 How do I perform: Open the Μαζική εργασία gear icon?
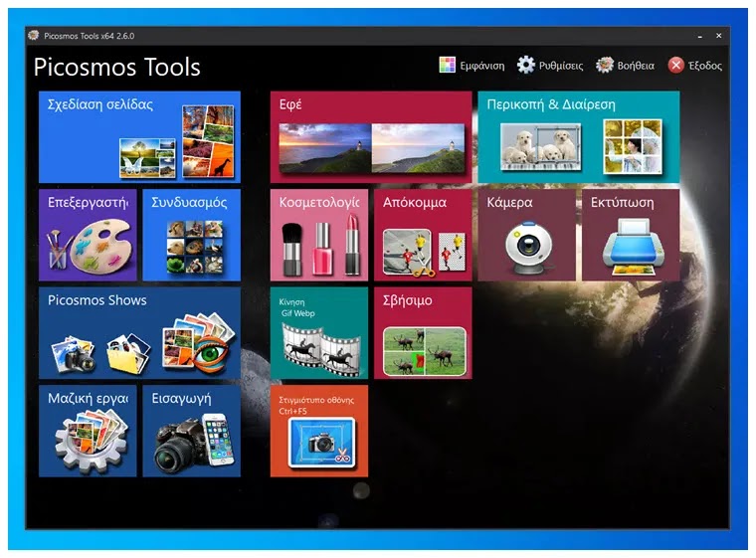(x=92, y=442)
